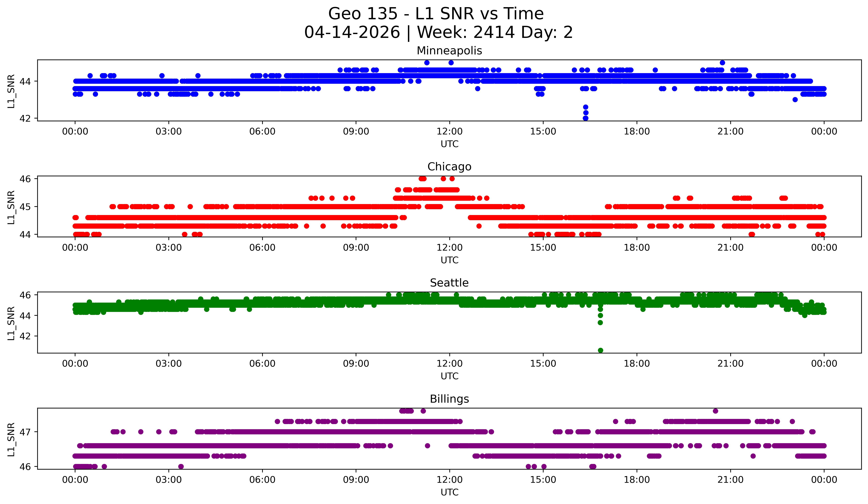Click the Seattle subplot title
This screenshot has height=504, width=868.
pos(449,283)
